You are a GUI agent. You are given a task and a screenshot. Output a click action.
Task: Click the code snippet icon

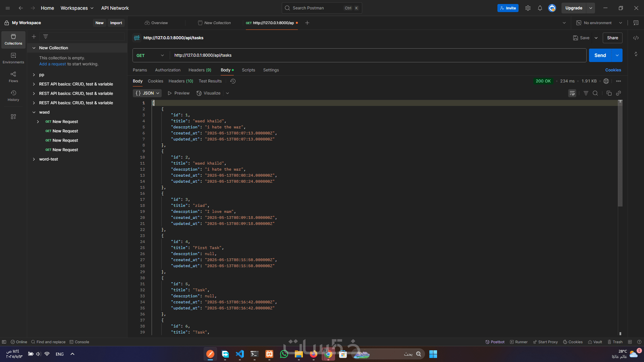(636, 38)
